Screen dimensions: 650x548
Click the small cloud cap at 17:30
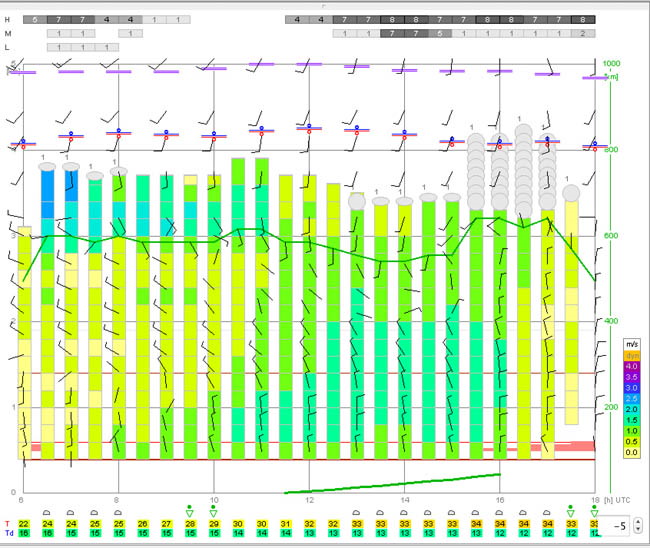coord(571,194)
